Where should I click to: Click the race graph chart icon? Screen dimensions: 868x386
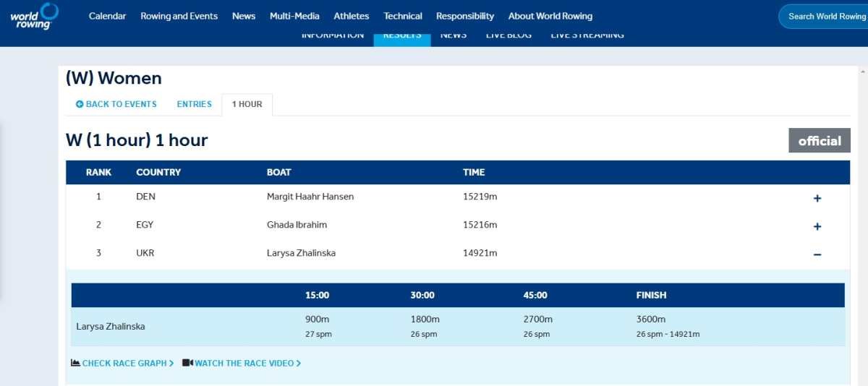tap(75, 363)
